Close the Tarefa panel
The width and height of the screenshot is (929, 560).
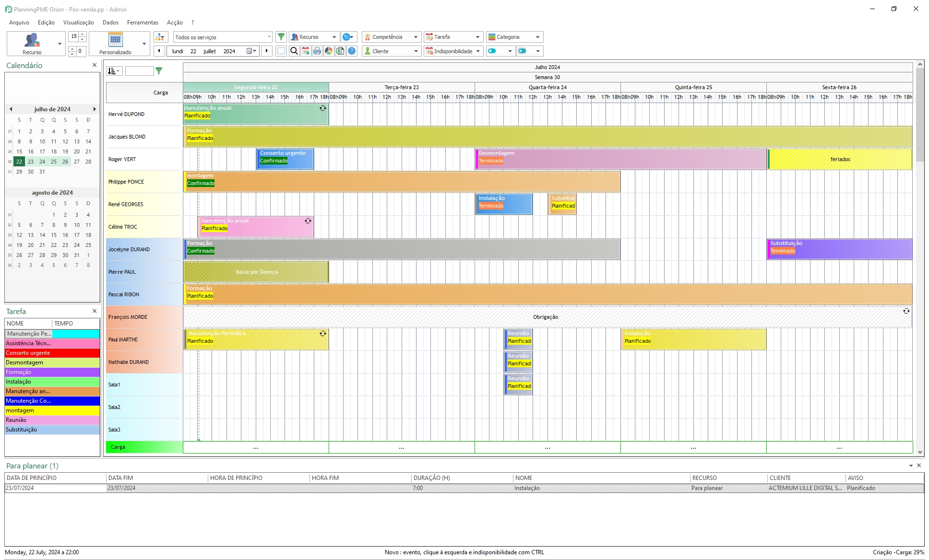click(95, 311)
